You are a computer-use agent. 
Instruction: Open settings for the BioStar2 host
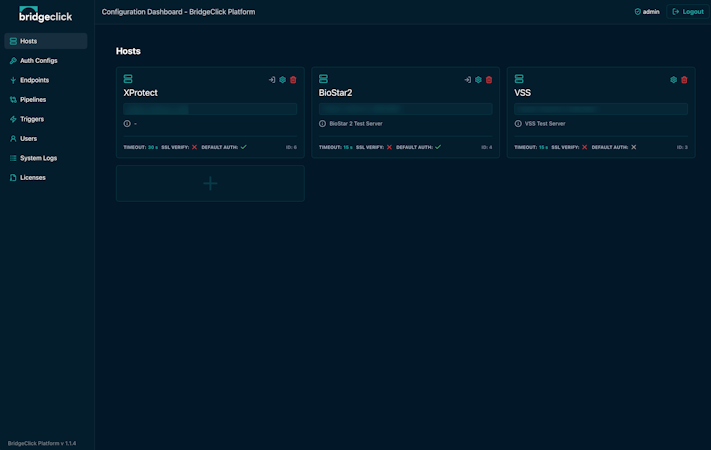tap(478, 80)
